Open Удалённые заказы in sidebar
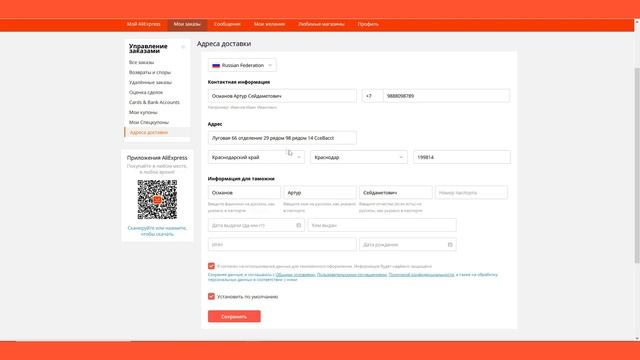Screen dimensions: 640x360 pyautogui.click(x=150, y=82)
